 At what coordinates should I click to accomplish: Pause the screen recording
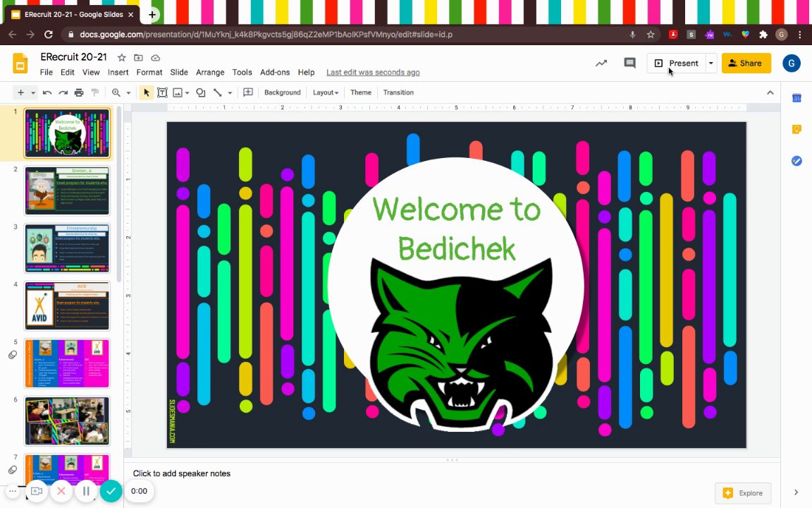(x=86, y=491)
